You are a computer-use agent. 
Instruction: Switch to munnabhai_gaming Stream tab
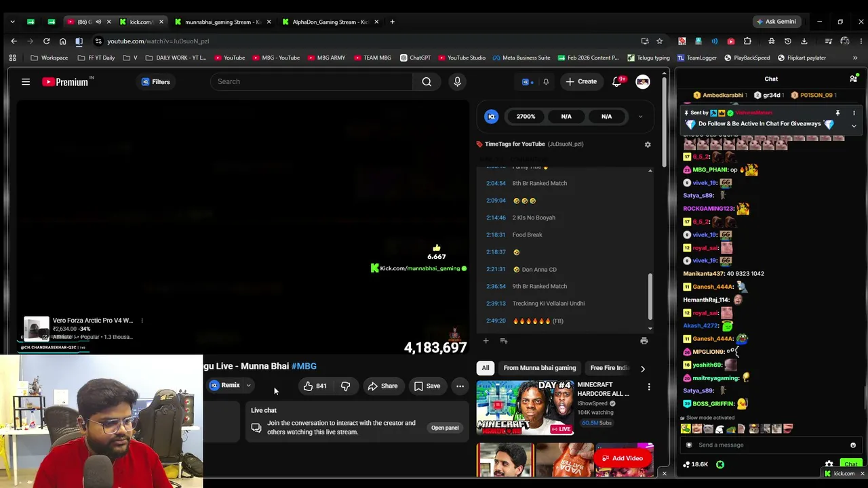223,22
